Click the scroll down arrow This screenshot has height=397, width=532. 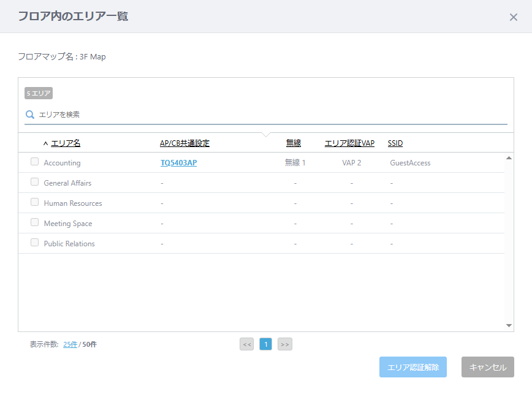tap(509, 325)
